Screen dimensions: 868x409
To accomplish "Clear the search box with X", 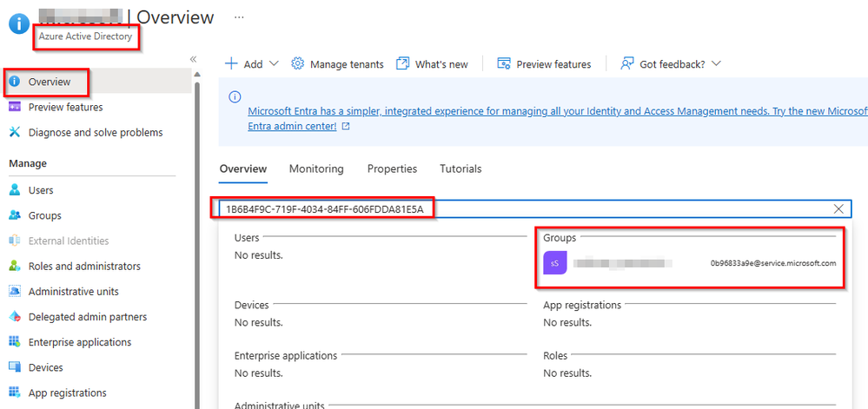I will 838,208.
